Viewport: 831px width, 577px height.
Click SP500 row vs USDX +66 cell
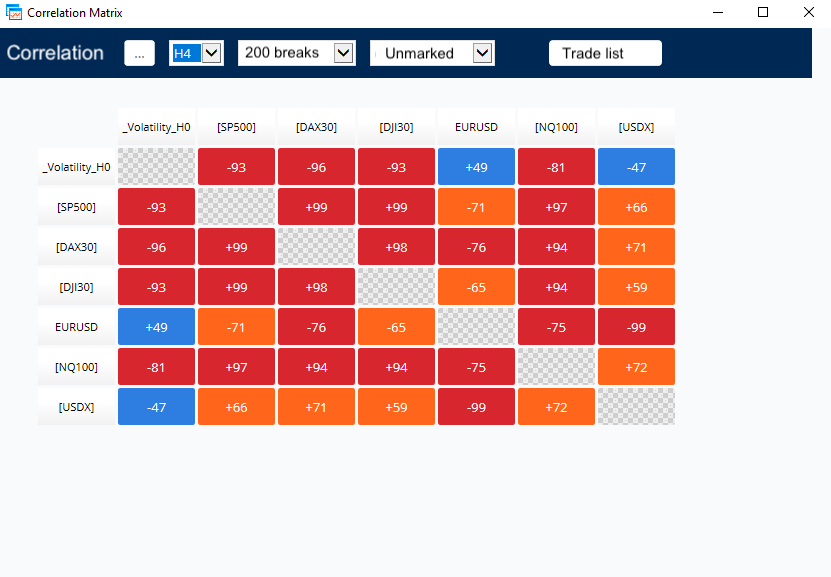636,207
